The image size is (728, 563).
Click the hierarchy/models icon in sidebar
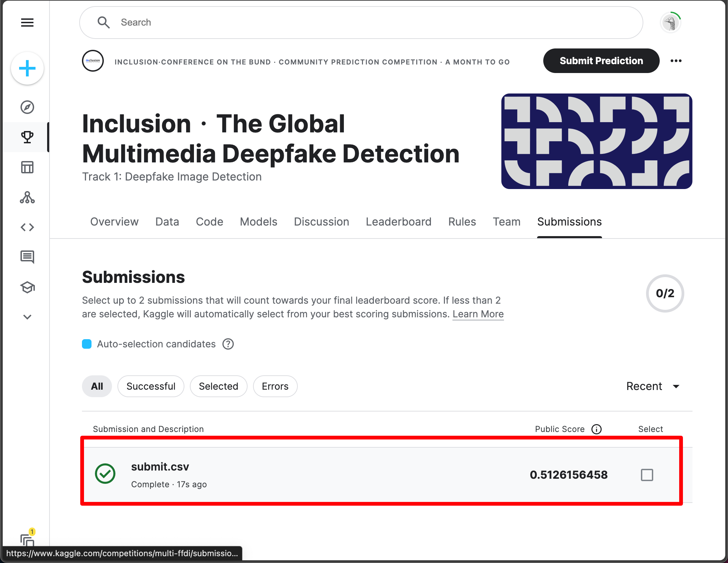pos(28,196)
